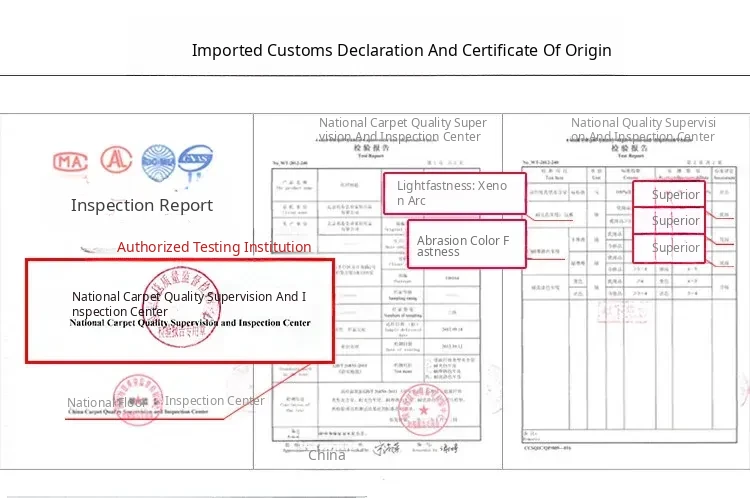This screenshot has height=498, width=750.
Task: Click the China label below middle report
Action: point(326,455)
